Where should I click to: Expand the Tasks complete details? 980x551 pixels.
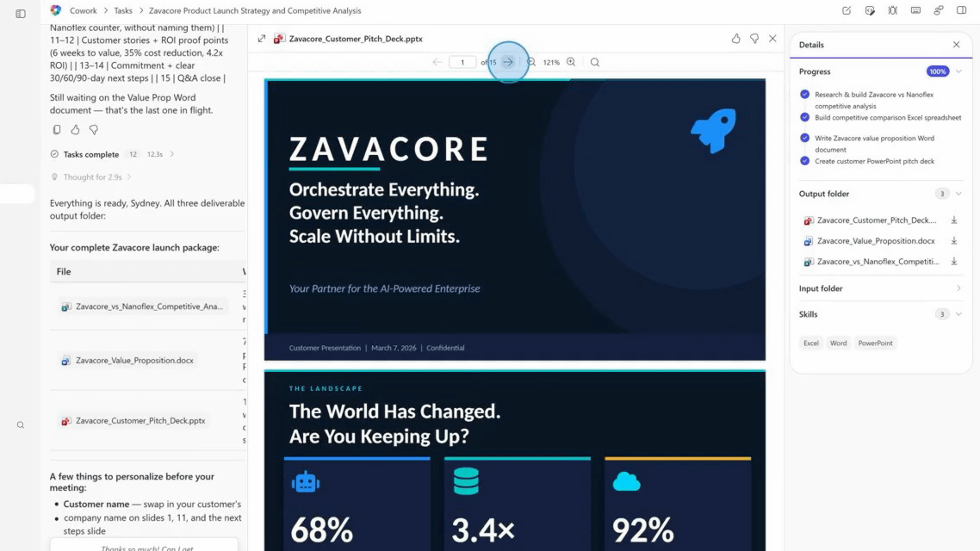tap(172, 154)
